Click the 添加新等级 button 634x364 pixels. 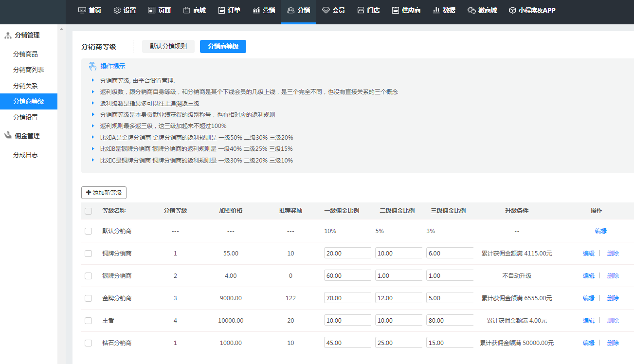tap(104, 193)
